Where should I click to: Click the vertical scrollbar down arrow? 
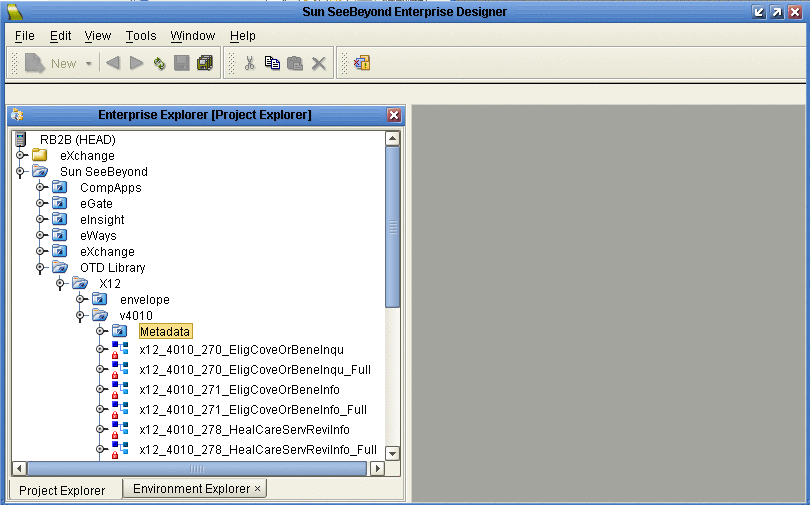coord(393,453)
